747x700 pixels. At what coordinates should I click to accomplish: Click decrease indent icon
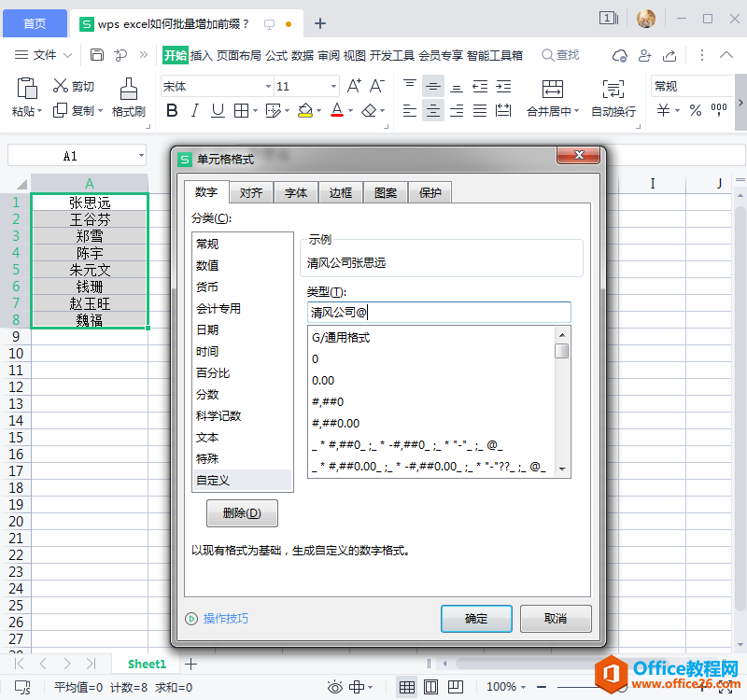pyautogui.click(x=480, y=86)
